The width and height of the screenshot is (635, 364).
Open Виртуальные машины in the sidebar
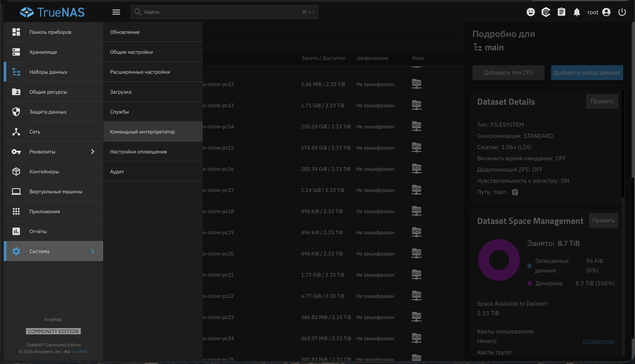pos(56,191)
